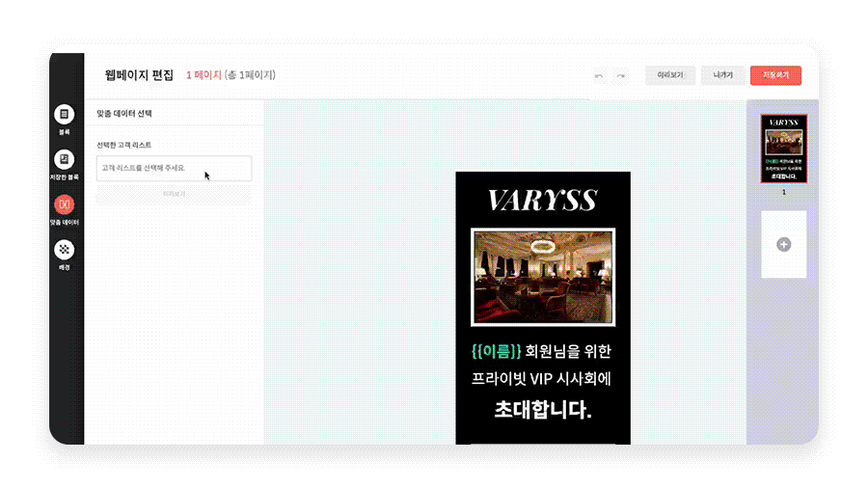Click the 웹페이지 편집 title

click(139, 75)
